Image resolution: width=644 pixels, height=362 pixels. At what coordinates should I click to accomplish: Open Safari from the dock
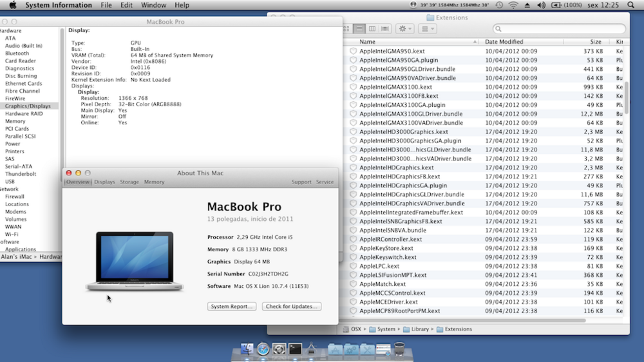[x=263, y=349]
